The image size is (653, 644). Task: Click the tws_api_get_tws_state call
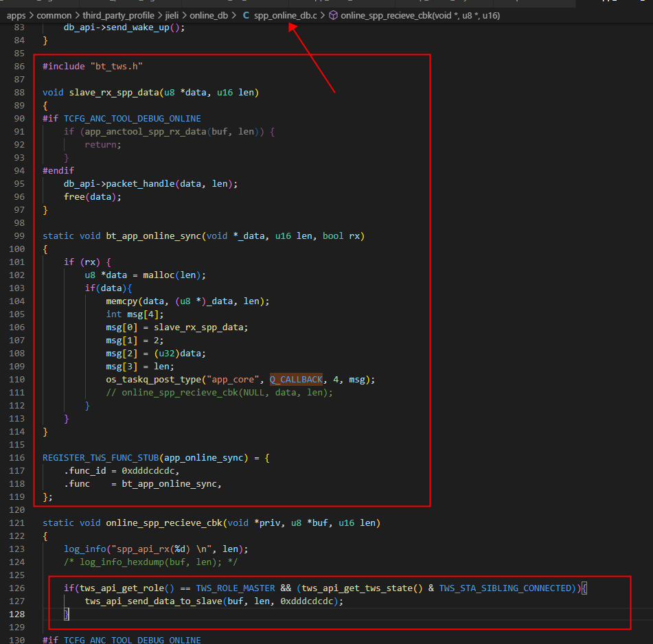click(x=357, y=588)
